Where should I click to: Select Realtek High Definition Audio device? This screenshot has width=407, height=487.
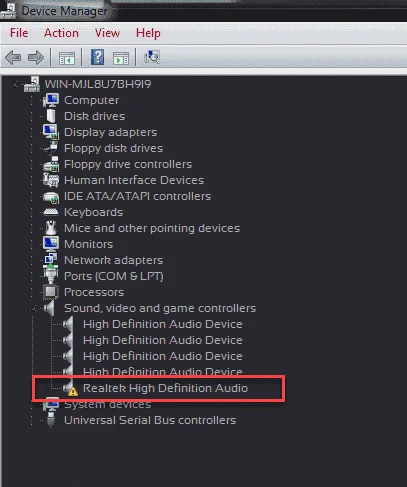[165, 388]
